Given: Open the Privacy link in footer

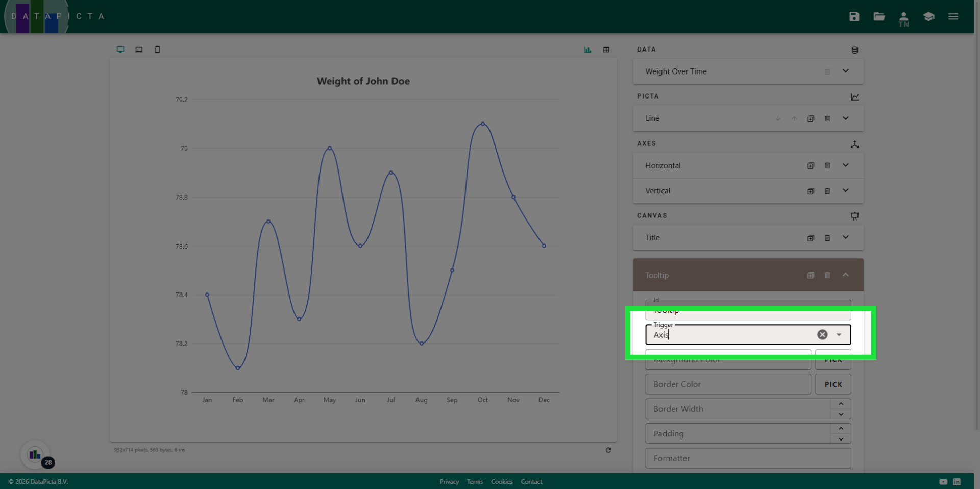Looking at the screenshot, I should (x=449, y=481).
